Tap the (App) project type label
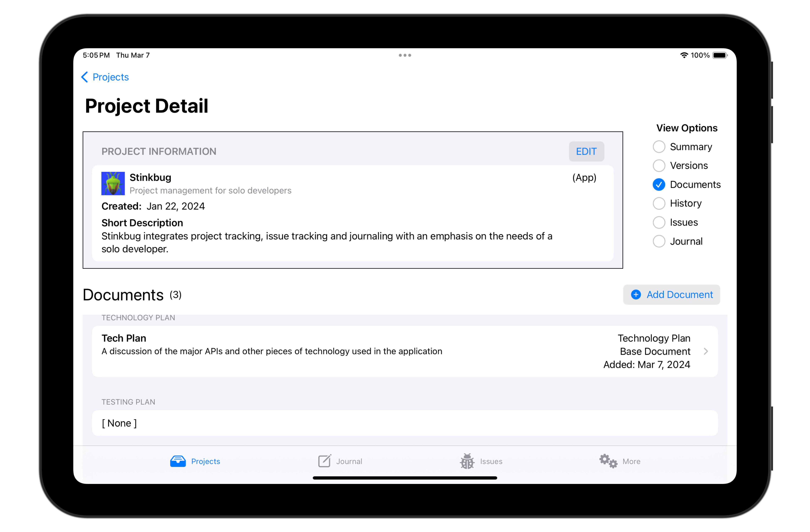Image resolution: width=810 pixels, height=532 pixels. coord(584,177)
